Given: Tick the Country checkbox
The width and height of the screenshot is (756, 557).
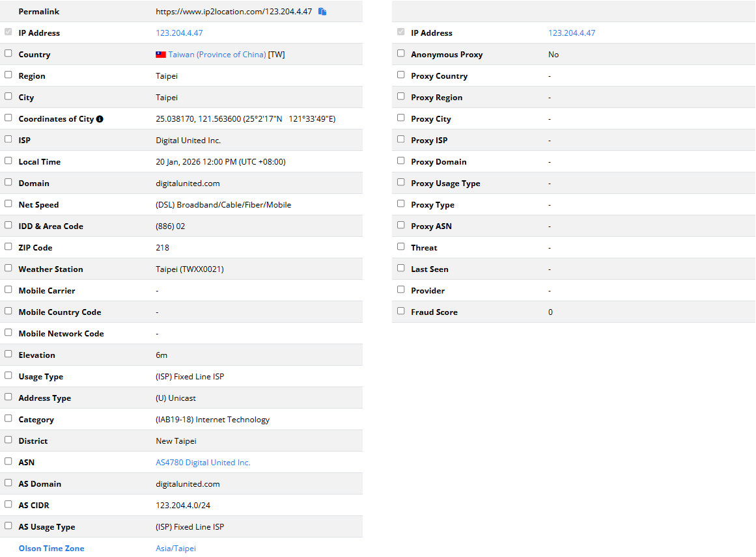Looking at the screenshot, I should click(8, 53).
